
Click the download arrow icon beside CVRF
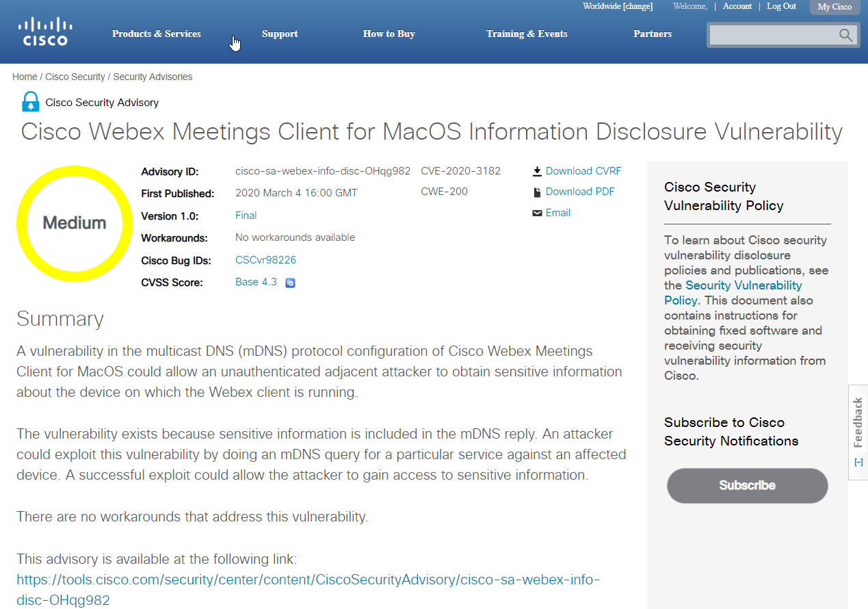point(537,171)
